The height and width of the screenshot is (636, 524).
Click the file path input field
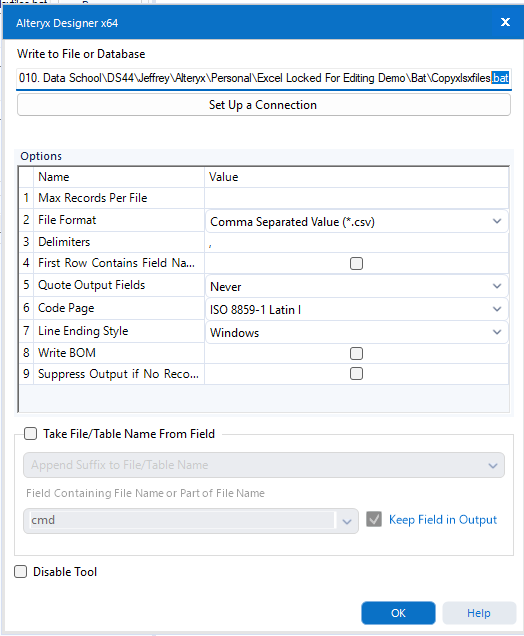click(x=264, y=78)
